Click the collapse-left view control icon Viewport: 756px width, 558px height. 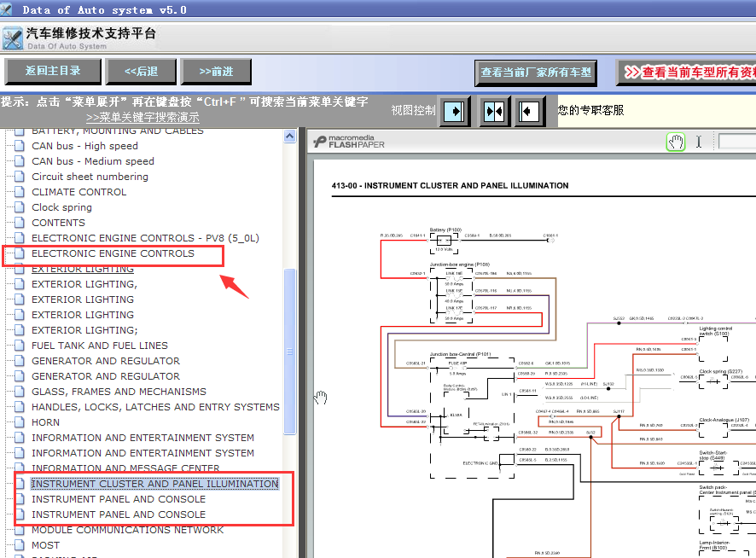[x=530, y=112]
